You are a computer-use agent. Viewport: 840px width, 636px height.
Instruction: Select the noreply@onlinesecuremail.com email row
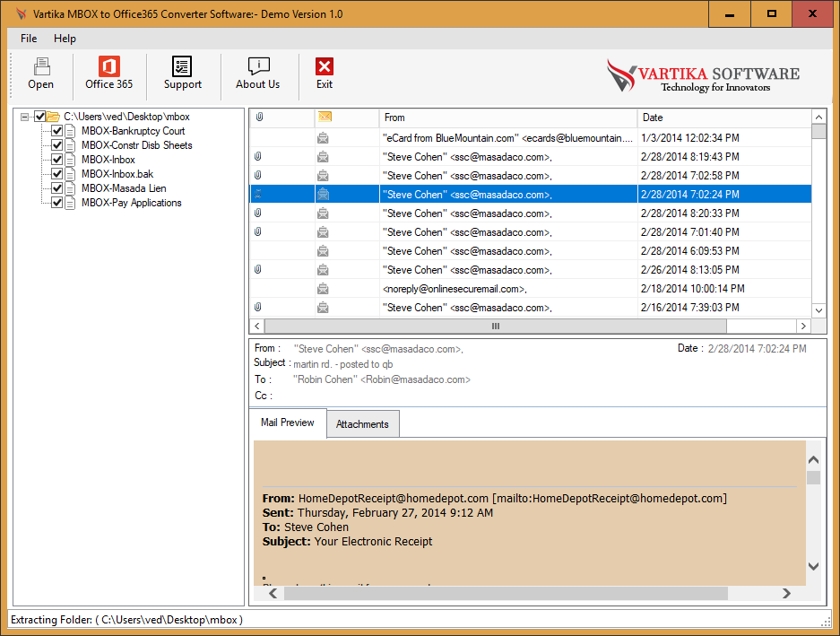tap(531, 289)
